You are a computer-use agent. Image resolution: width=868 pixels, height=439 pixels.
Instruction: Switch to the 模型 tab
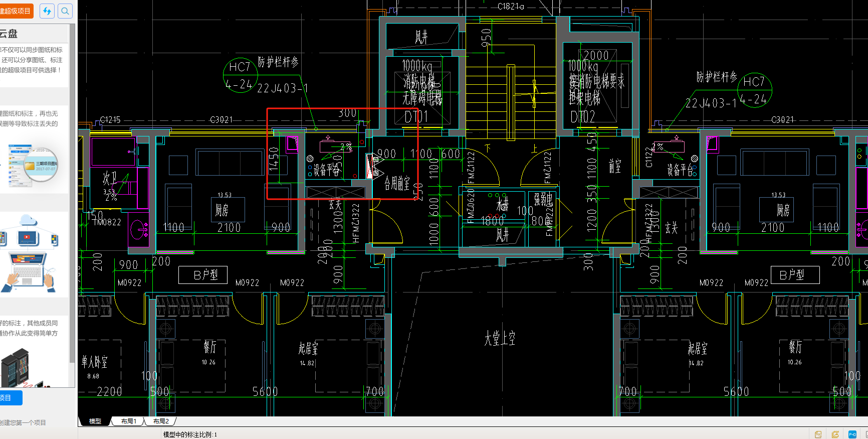click(95, 421)
